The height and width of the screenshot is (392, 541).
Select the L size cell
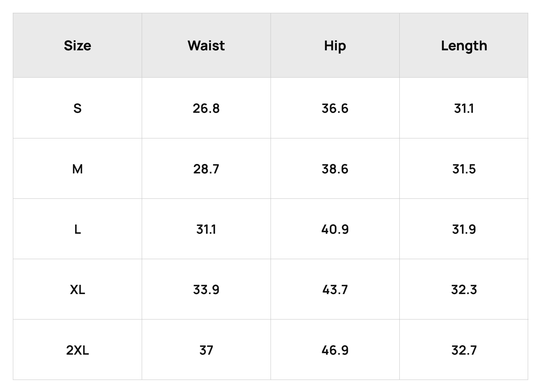77,229
